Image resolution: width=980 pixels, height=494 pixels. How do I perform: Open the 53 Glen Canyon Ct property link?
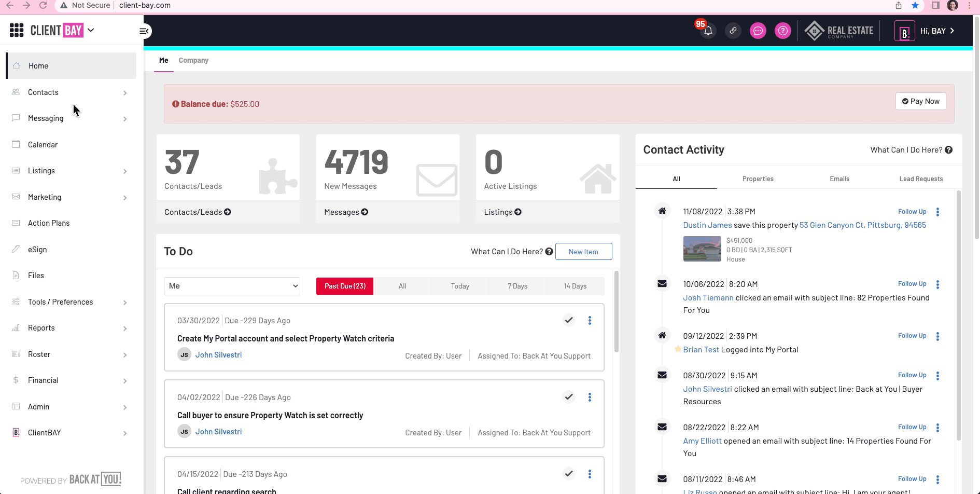click(x=863, y=225)
